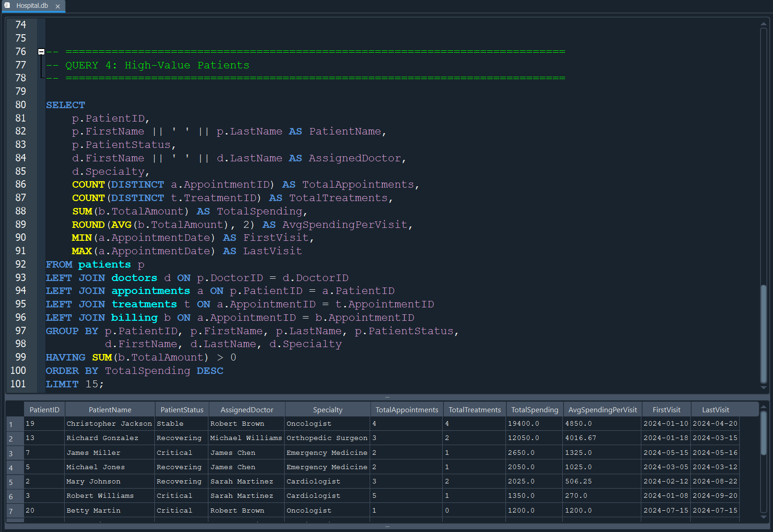Select row 7 via its row header
The image size is (773, 532).
click(x=15, y=511)
